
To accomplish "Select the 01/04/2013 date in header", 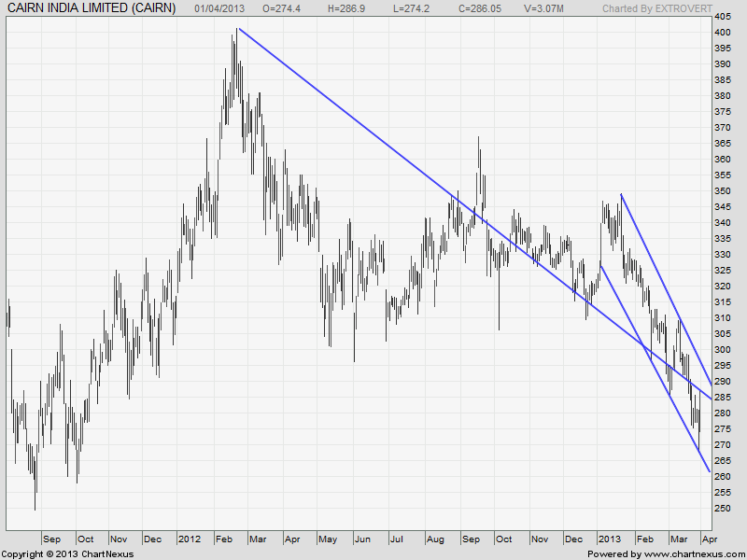I will [219, 8].
